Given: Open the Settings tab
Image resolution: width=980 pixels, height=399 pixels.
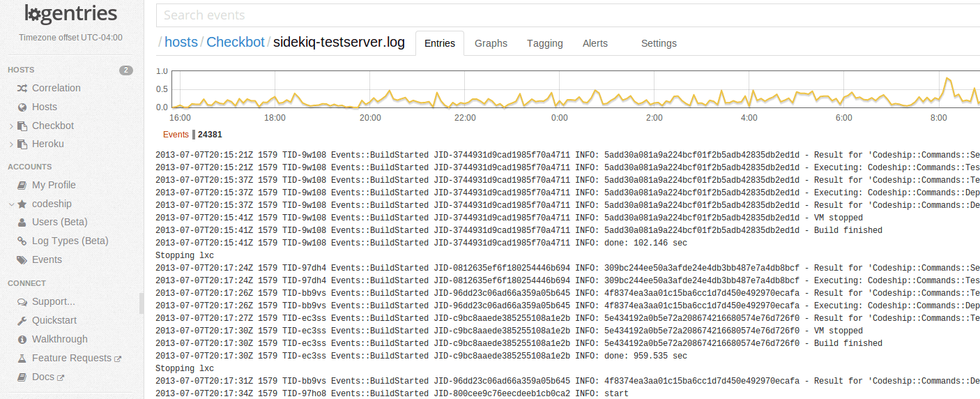Looking at the screenshot, I should [x=659, y=43].
